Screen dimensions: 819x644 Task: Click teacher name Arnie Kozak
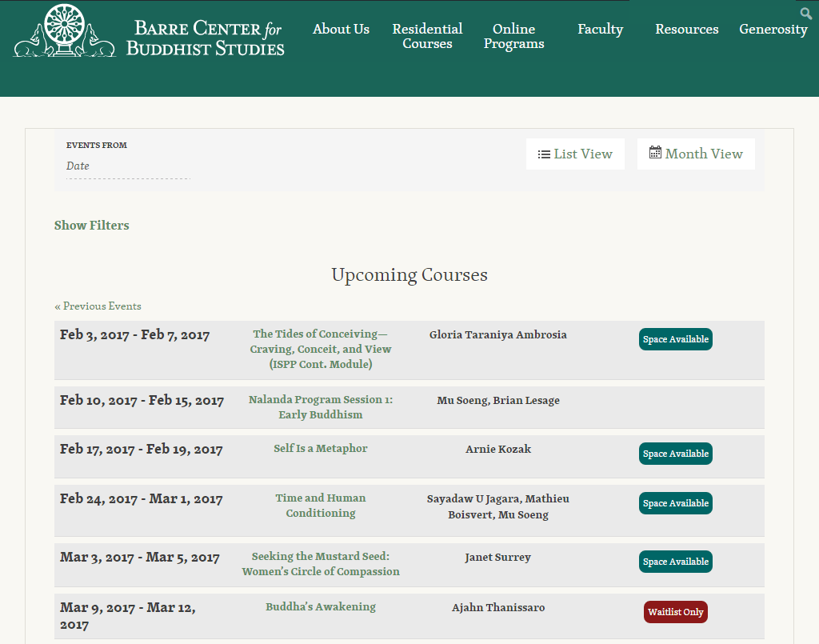tap(497, 449)
